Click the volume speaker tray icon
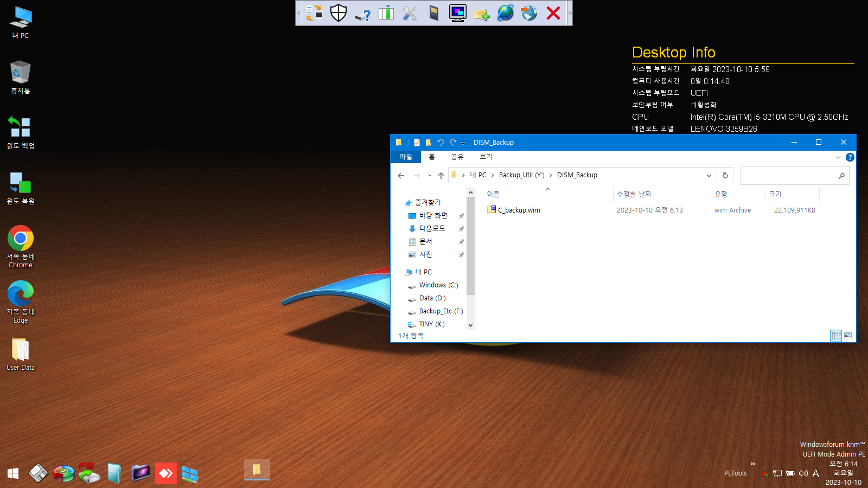This screenshot has height=488, width=868. (803, 473)
